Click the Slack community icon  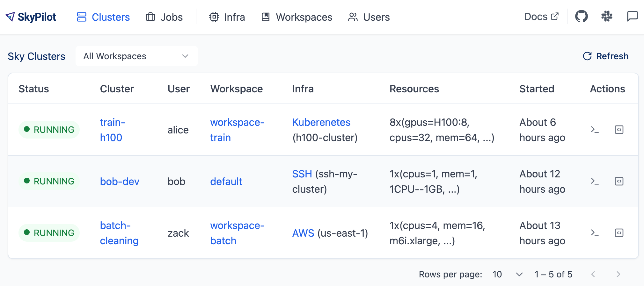click(x=607, y=17)
